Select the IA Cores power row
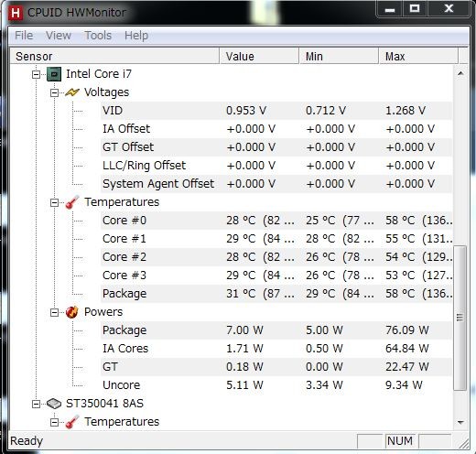The image size is (476, 454). click(x=276, y=349)
